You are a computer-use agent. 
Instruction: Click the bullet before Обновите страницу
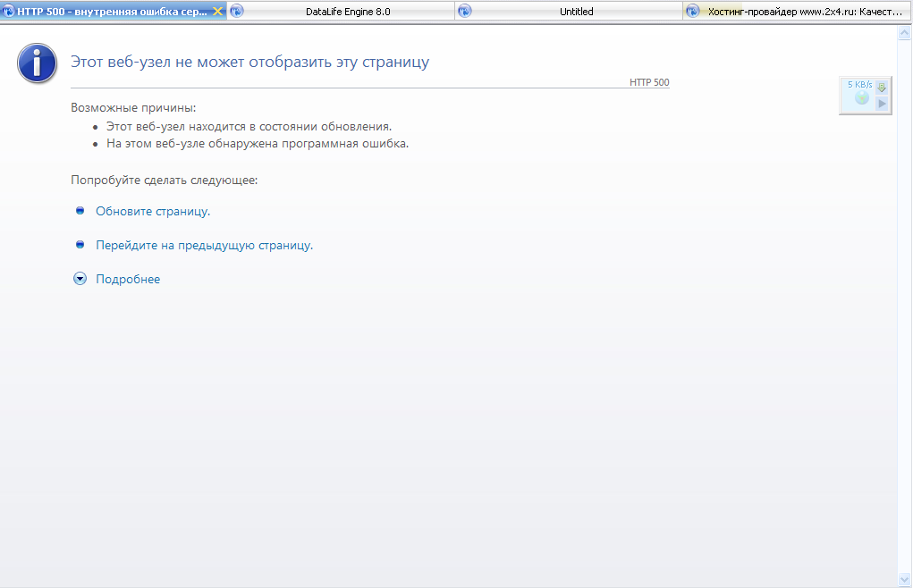[80, 211]
